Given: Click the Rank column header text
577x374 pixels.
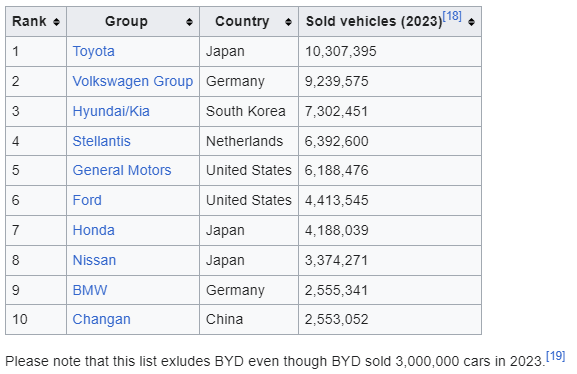Looking at the screenshot, I should click(29, 21).
